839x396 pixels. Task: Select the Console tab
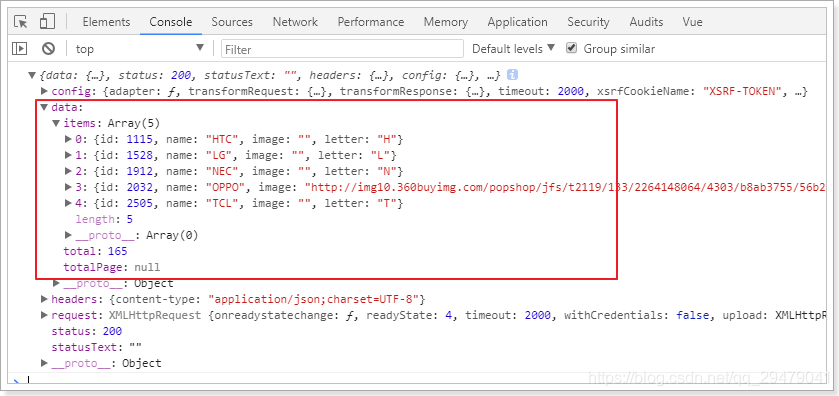(x=171, y=22)
